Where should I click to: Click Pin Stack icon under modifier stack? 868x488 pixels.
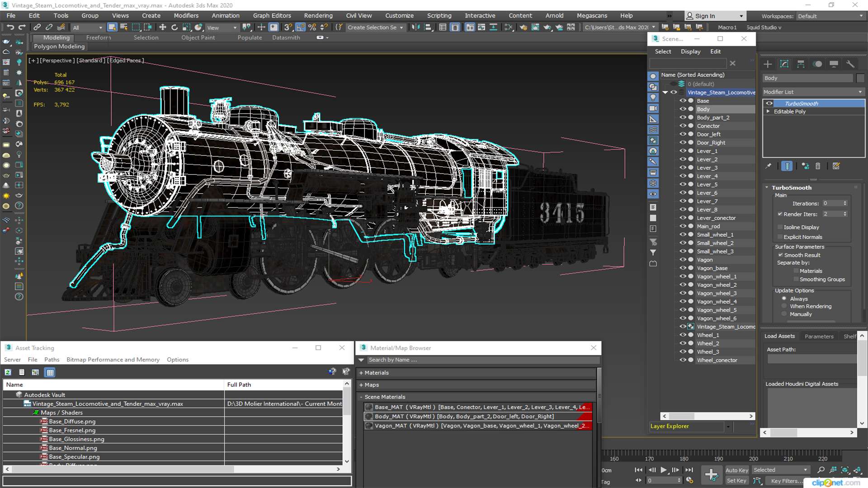768,166
